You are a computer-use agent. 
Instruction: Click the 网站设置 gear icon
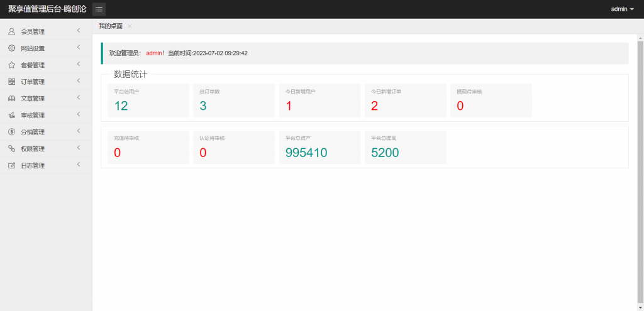pyautogui.click(x=12, y=48)
